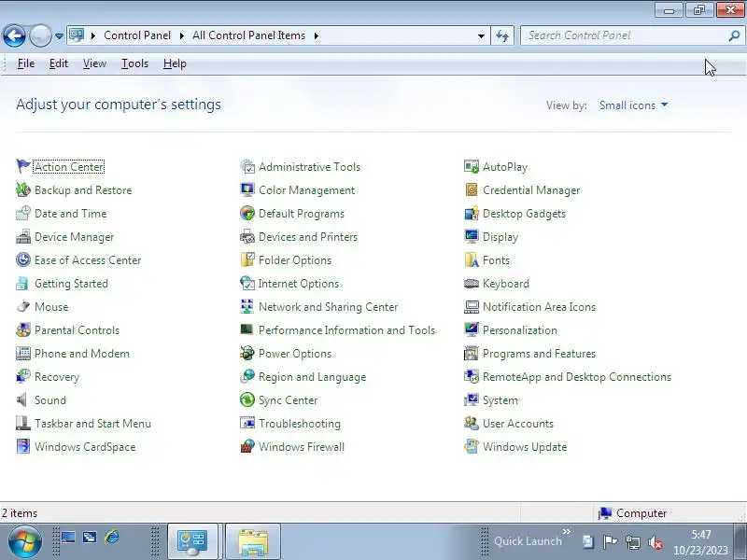Click the Control Panel breadcrumb
747x560 pixels.
click(137, 35)
